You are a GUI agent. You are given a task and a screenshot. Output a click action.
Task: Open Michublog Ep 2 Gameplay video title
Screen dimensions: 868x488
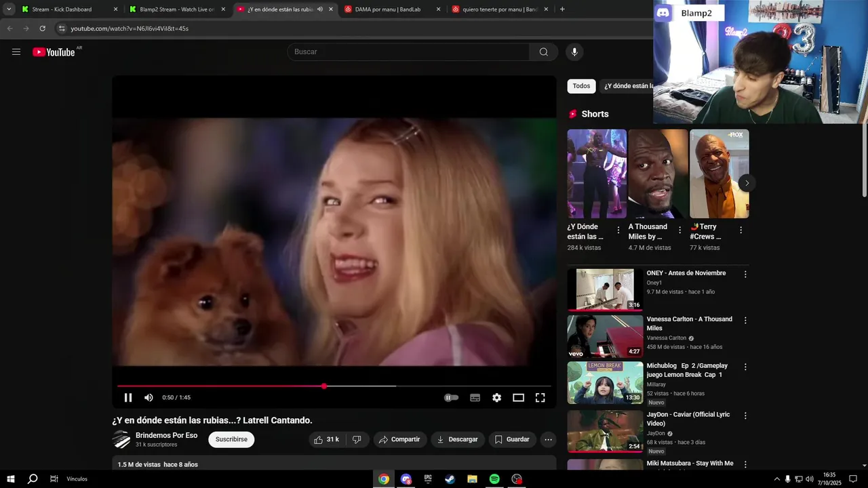[687, 370]
